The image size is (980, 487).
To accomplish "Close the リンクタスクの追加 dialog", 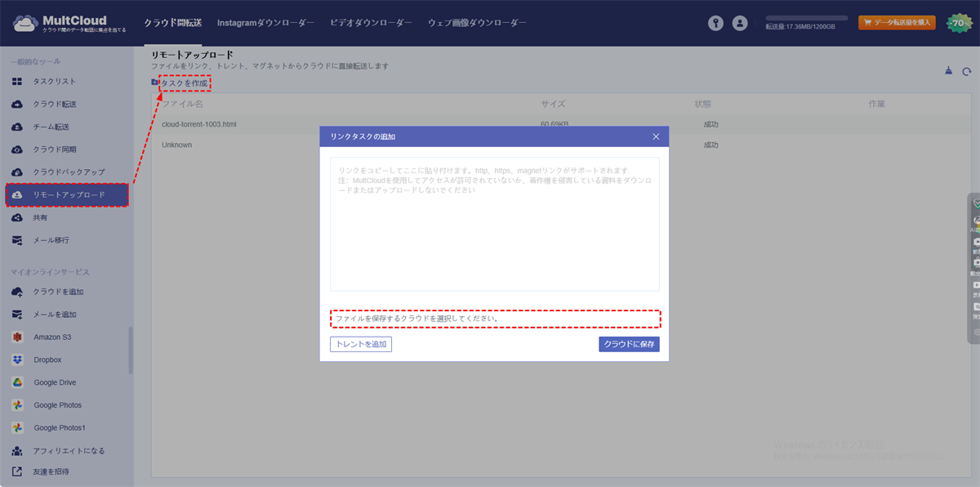I will [656, 136].
